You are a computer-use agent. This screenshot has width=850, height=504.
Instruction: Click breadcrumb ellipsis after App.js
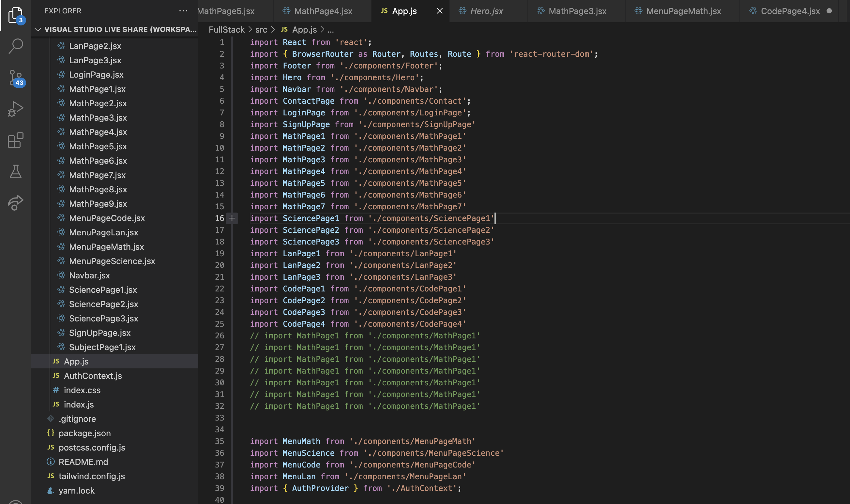330,30
